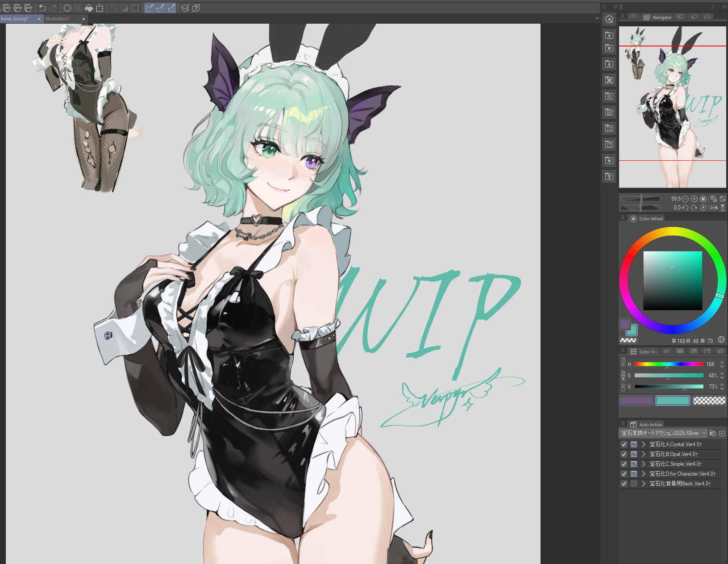
Task: Uncheck the 宝石化B,Opal action checkbox
Action: [624, 454]
